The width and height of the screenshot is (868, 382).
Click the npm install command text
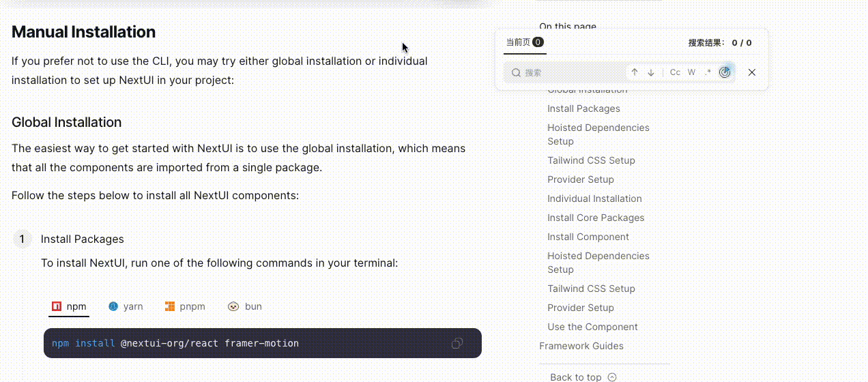[x=175, y=343]
